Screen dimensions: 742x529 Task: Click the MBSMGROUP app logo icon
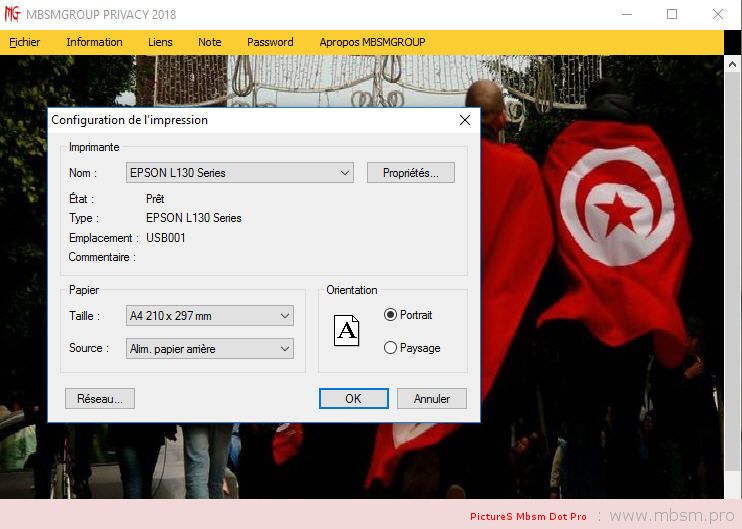[13, 14]
